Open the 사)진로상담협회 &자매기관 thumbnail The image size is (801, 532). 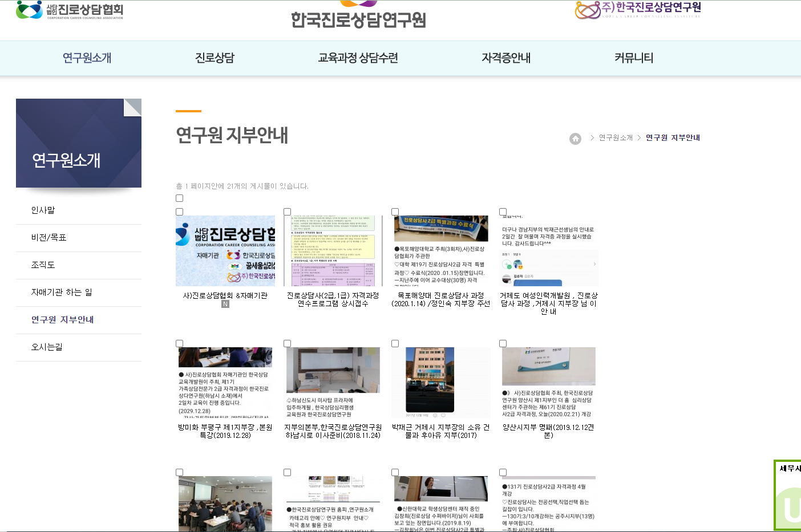coord(225,251)
